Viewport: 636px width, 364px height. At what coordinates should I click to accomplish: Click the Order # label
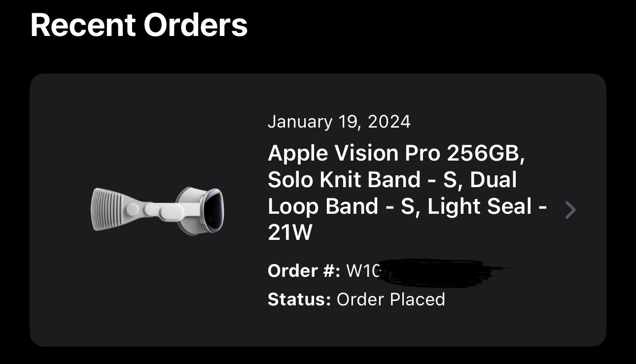click(x=304, y=271)
